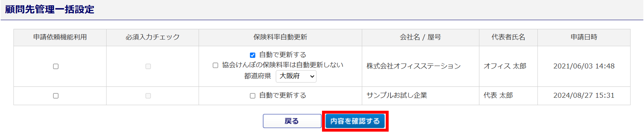644x139 pixels.
Task: Select サンプルお試し企業 company cell
Action: coord(421,96)
